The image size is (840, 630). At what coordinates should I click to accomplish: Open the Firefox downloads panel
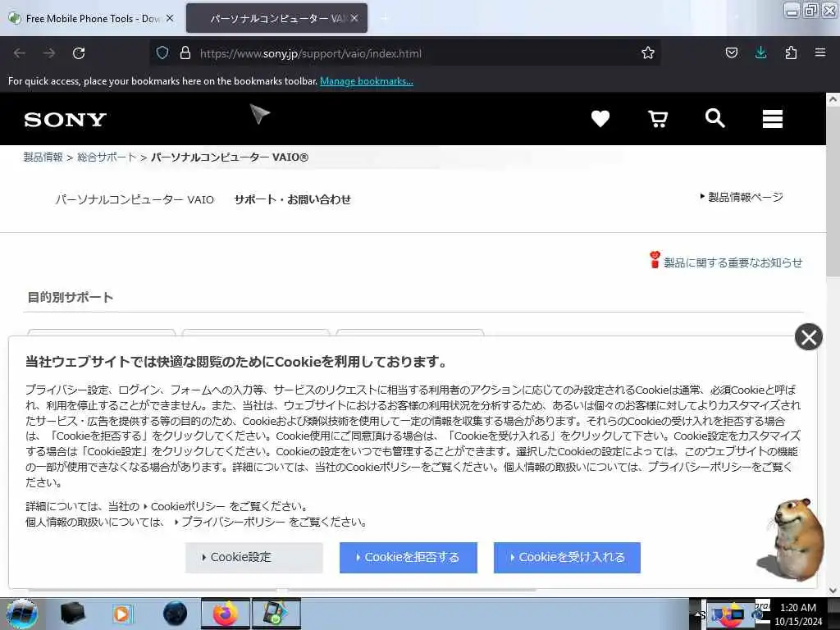[x=760, y=52]
